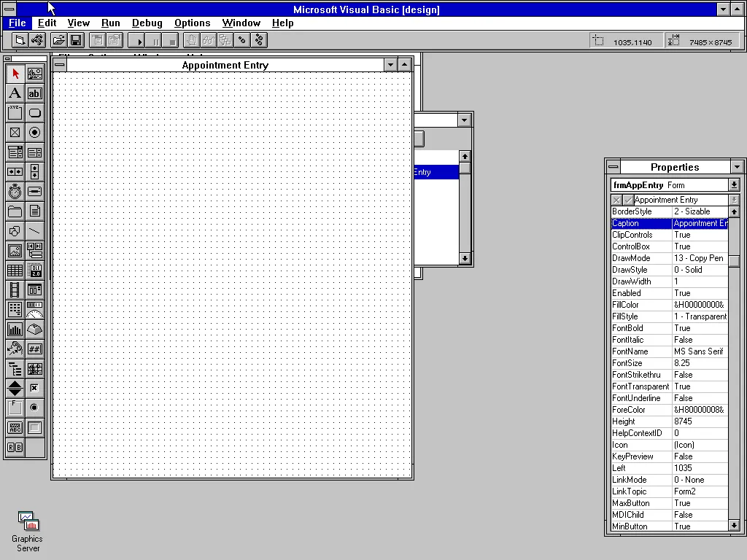Click the Save Project toolbar icon
747x560 pixels.
click(x=75, y=40)
